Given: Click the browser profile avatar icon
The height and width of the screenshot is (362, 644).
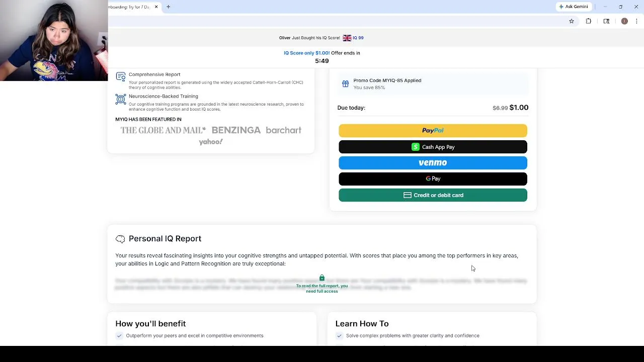Looking at the screenshot, I should coord(624,21).
